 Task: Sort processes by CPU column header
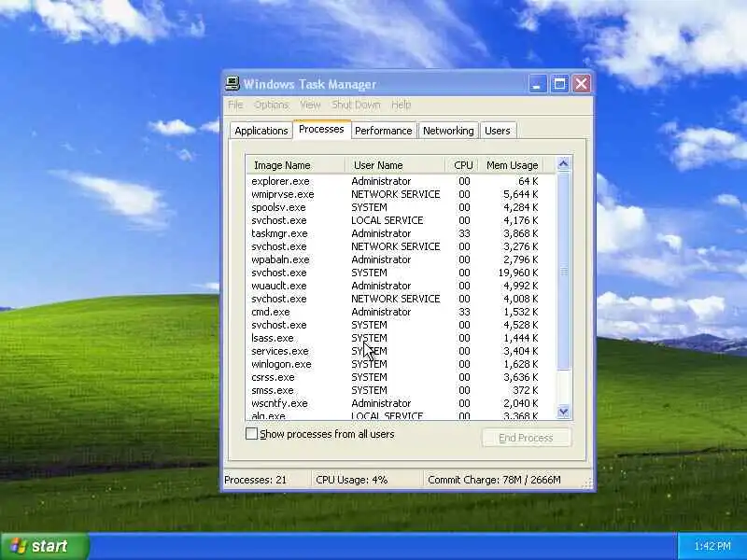pyautogui.click(x=463, y=165)
